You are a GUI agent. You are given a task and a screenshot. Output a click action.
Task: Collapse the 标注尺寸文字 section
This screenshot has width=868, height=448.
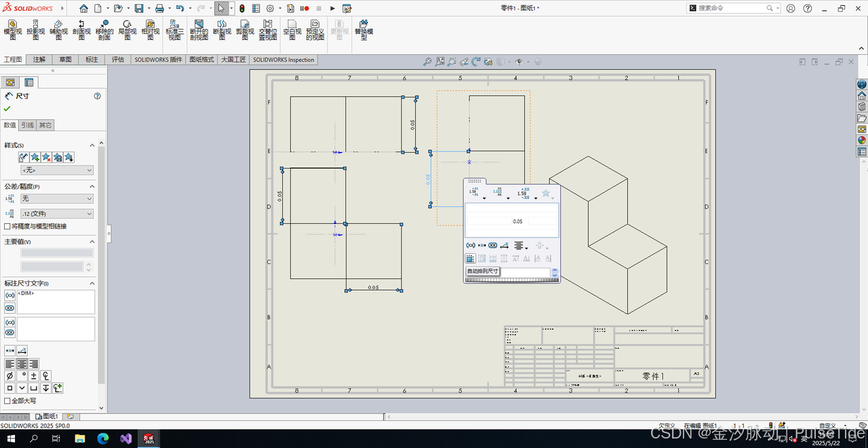click(92, 283)
